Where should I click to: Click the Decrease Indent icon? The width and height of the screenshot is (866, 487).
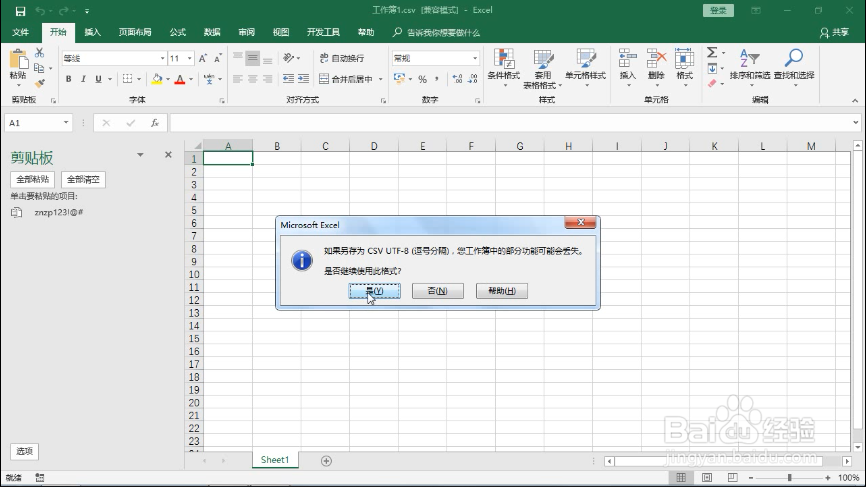(288, 79)
